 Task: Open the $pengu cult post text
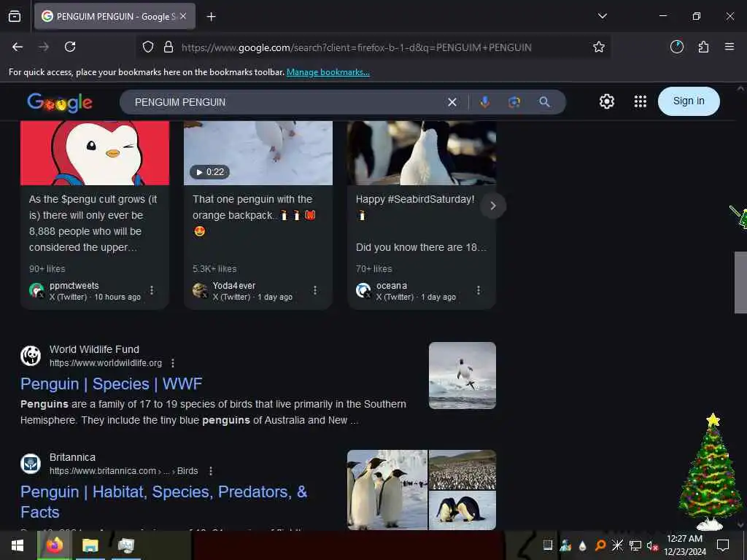click(x=93, y=223)
